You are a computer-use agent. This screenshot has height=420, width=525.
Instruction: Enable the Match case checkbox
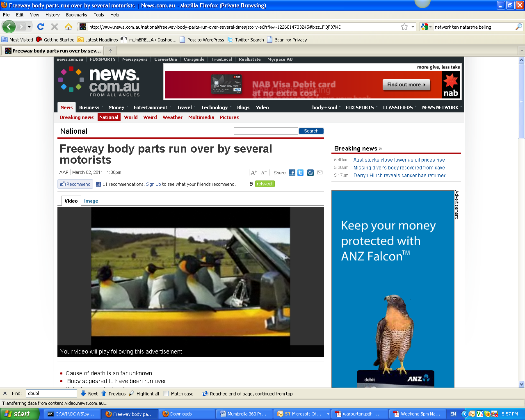(x=166, y=394)
